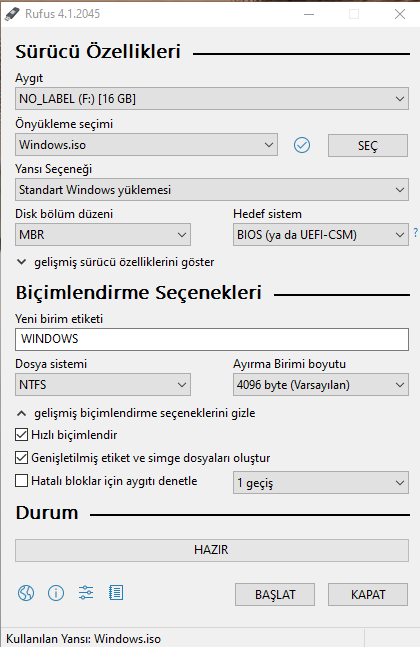420x647 pixels.
Task: Click the HAZIR status progress bar
Action: 212,550
